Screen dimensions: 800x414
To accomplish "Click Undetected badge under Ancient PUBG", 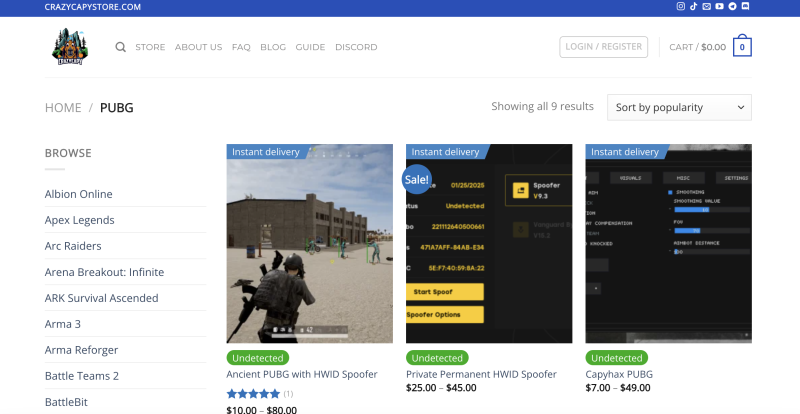I will (258, 358).
